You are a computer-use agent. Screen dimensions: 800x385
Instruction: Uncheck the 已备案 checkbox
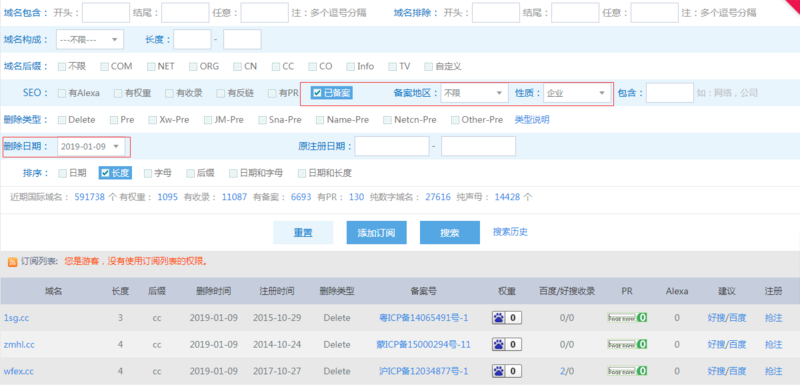(317, 93)
